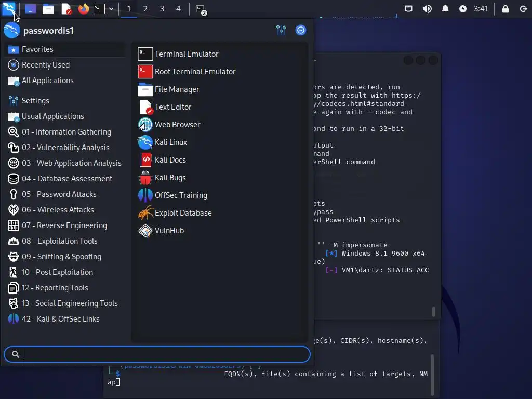Click the log out icon in panel

[524, 9]
